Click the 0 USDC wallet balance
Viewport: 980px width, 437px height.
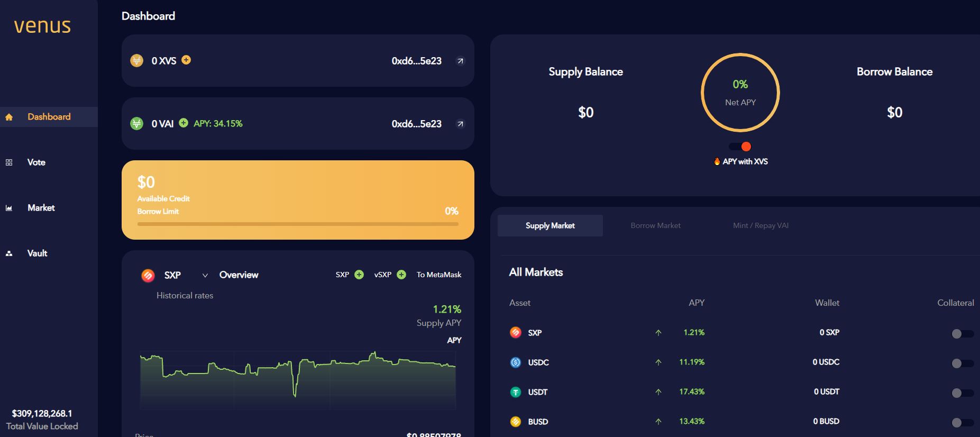point(826,362)
